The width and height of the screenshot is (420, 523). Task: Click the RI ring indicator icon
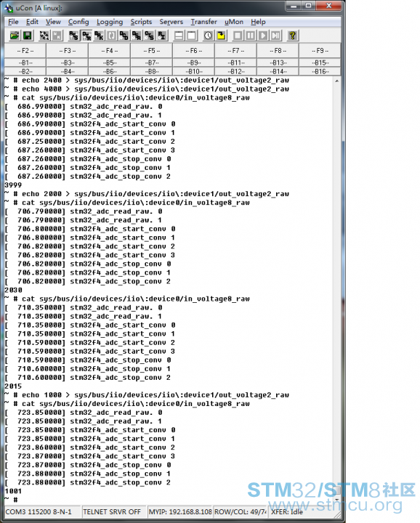(162, 36)
